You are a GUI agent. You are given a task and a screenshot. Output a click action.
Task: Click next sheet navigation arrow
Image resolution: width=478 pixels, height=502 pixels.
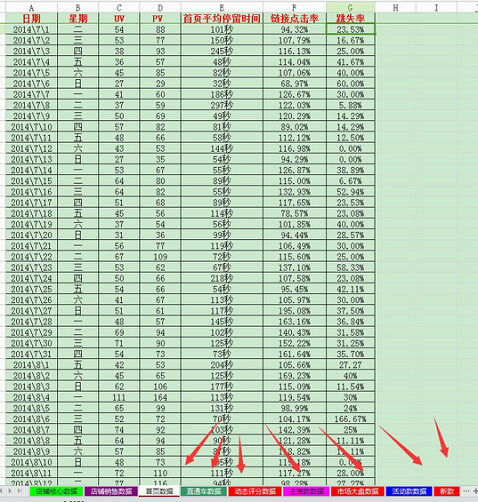pos(10,491)
